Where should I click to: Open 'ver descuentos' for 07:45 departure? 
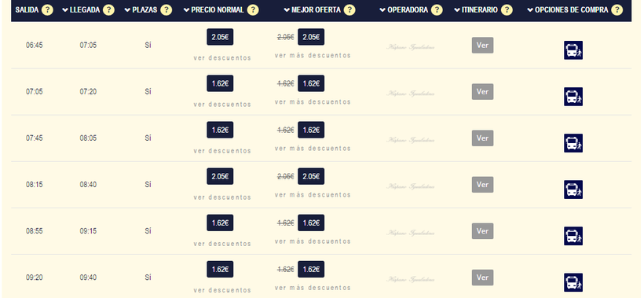point(222,151)
